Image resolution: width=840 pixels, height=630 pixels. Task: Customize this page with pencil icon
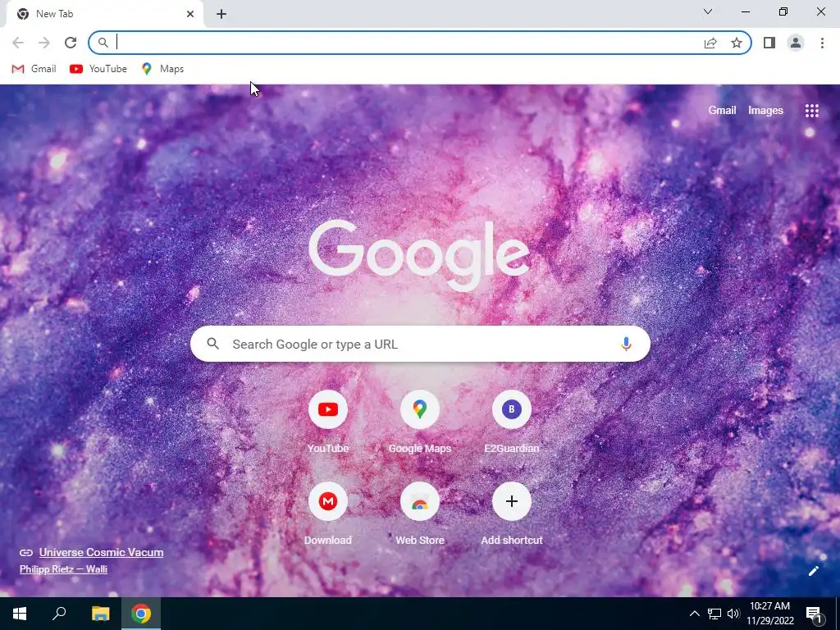coord(813,571)
